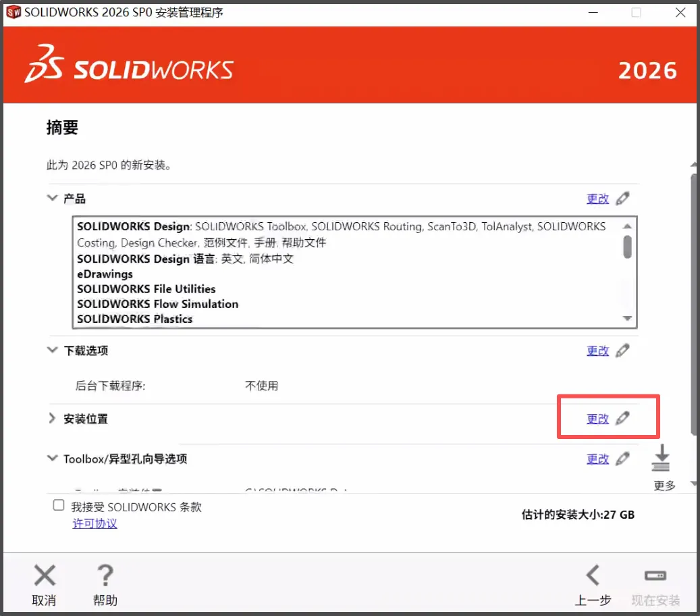Expand the 安装位置 section chevron
The image size is (700, 616).
coord(52,418)
